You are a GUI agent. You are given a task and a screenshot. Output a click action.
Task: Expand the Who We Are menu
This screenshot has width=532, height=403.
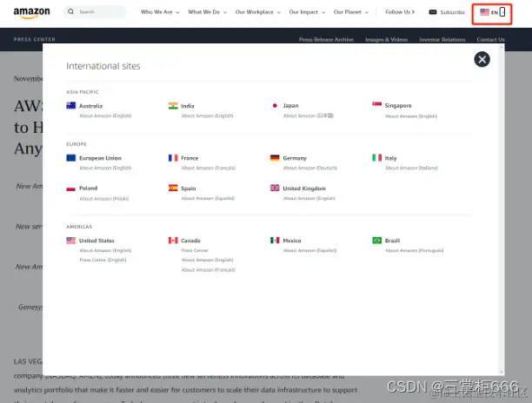(160, 12)
